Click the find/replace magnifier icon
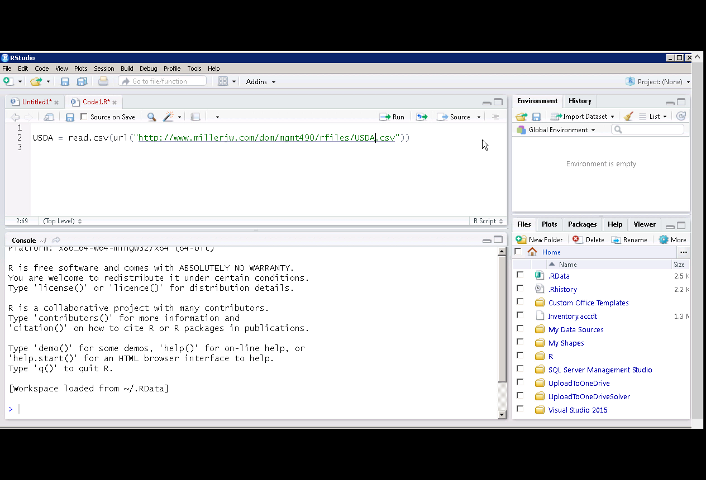Viewport: 706px width, 480px height. tap(152, 117)
